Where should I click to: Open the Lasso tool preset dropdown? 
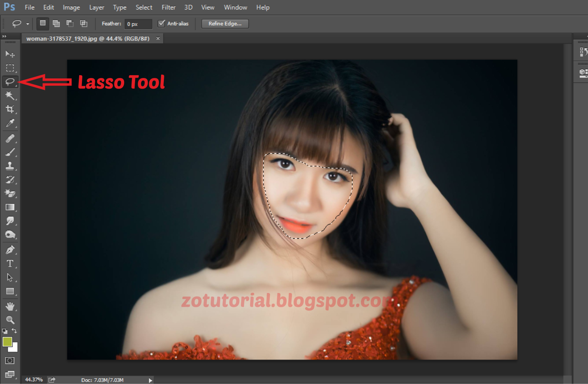point(28,24)
